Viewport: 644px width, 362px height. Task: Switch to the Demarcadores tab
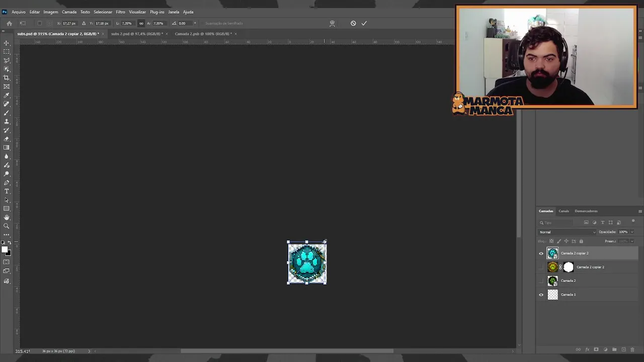pyautogui.click(x=586, y=211)
